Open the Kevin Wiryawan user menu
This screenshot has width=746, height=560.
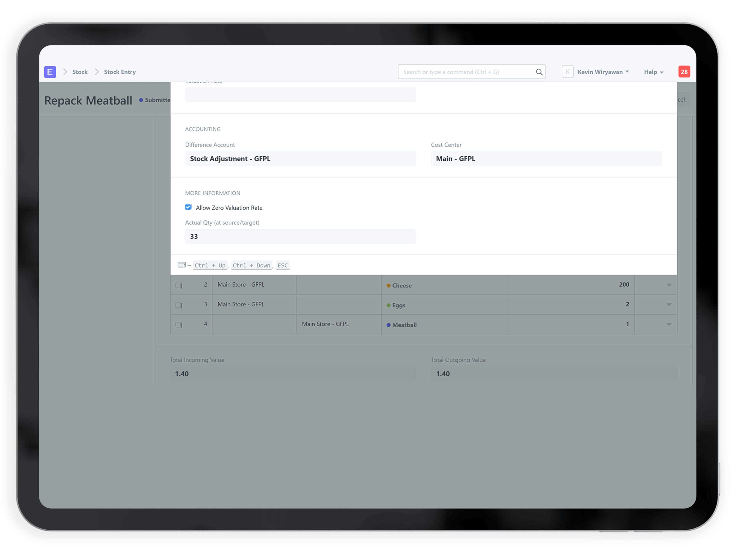(x=603, y=72)
